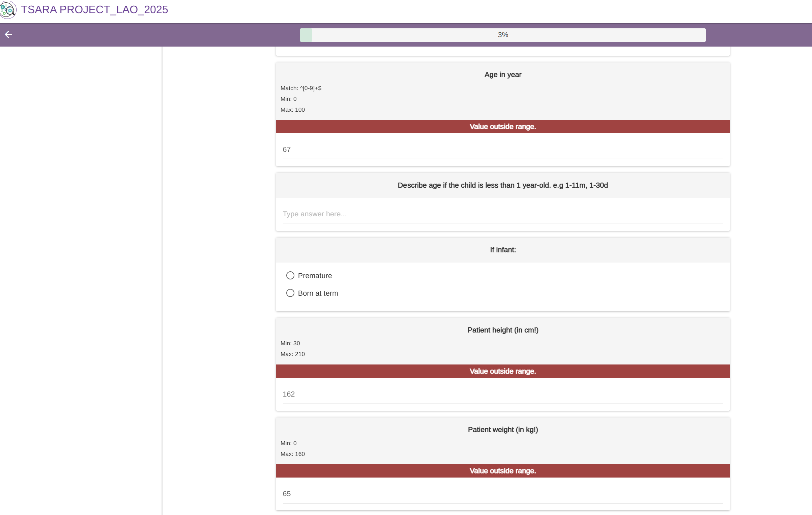
Task: Focus the Patient height input field
Action: pyautogui.click(x=502, y=394)
